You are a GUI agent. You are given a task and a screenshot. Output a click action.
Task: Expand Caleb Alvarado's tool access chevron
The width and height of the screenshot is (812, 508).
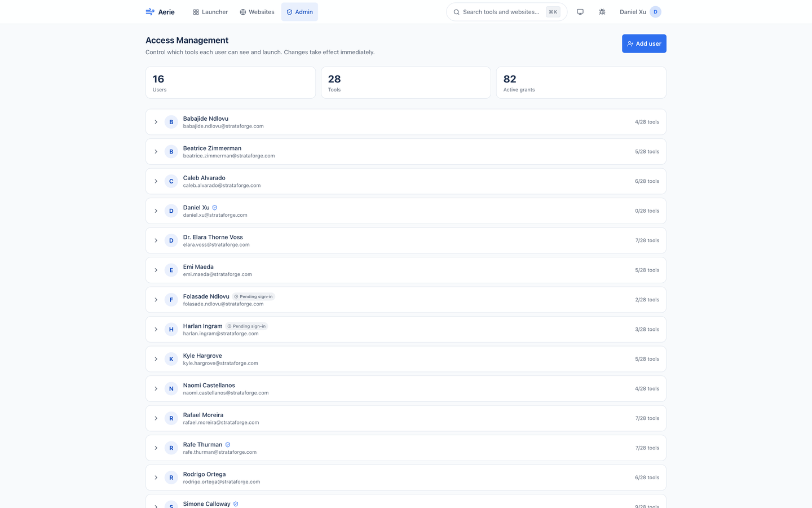[156, 181]
